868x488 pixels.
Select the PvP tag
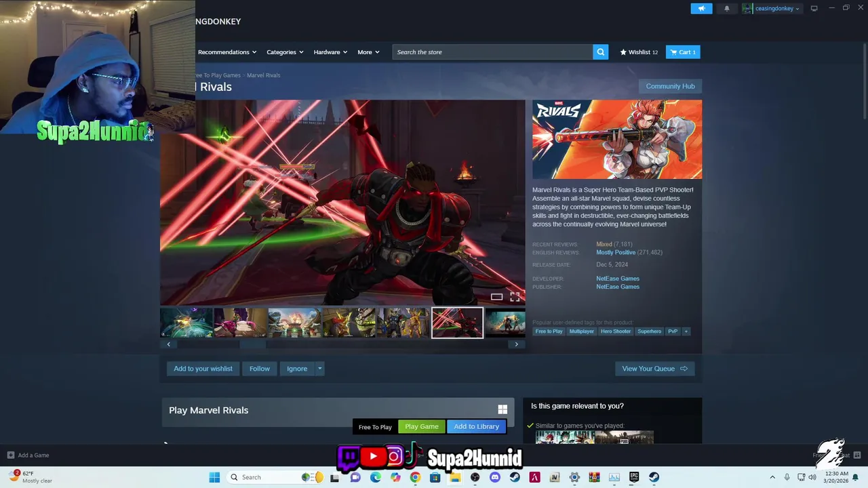tap(673, 331)
